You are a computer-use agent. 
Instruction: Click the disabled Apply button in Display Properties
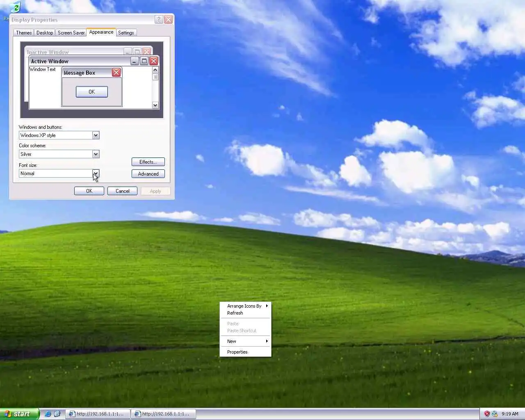155,191
